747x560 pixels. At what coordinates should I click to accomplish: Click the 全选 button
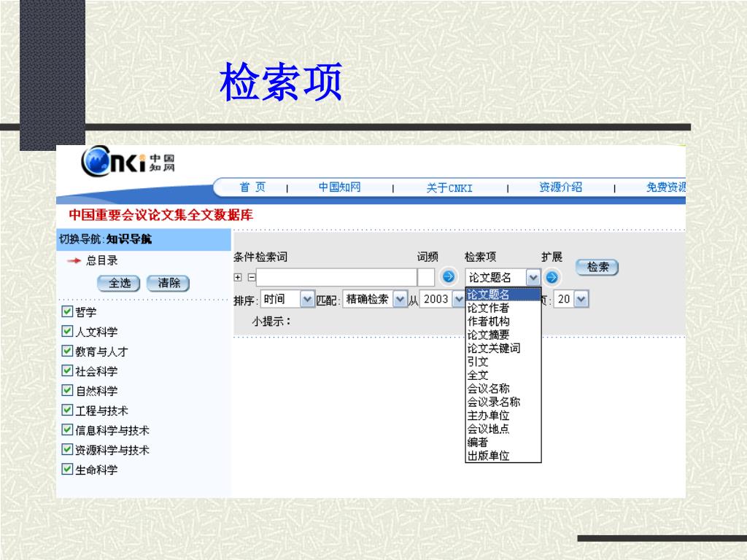point(119,284)
